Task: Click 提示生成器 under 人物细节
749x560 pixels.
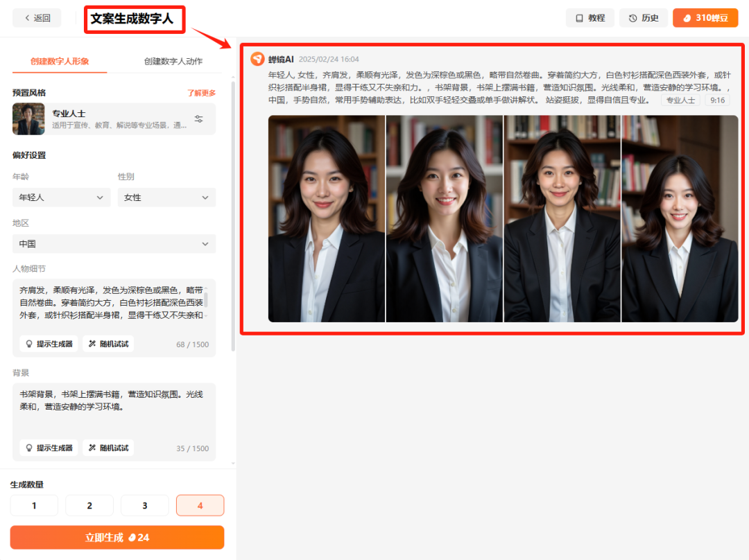Action: (49, 344)
